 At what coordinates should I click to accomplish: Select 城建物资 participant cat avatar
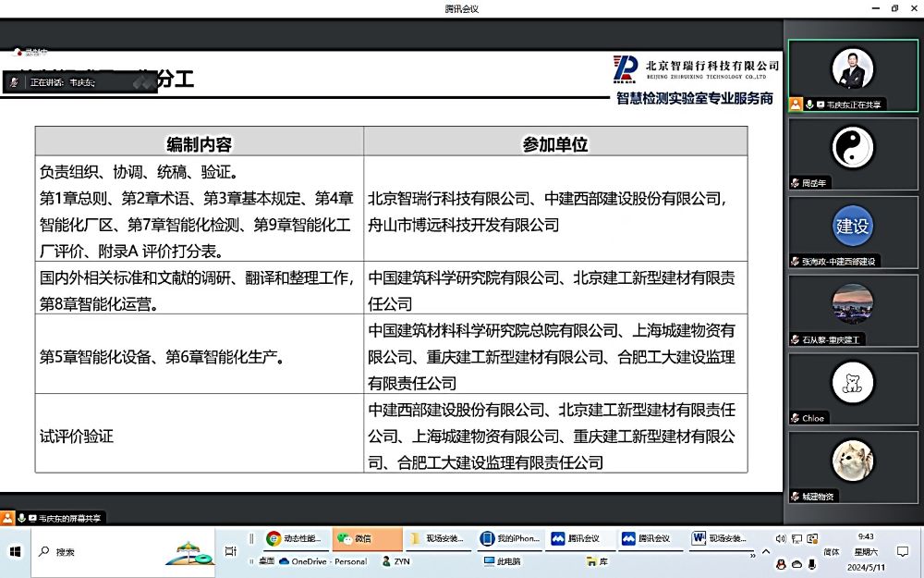click(852, 461)
